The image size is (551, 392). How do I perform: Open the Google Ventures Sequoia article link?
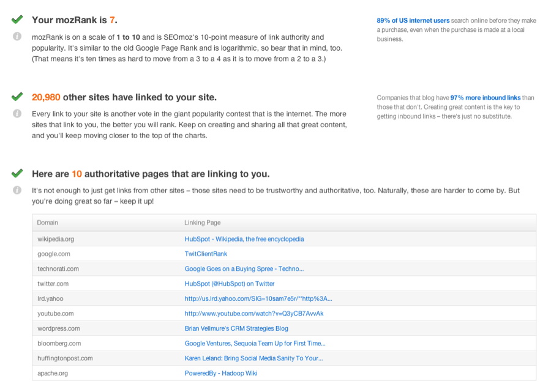pos(255,343)
